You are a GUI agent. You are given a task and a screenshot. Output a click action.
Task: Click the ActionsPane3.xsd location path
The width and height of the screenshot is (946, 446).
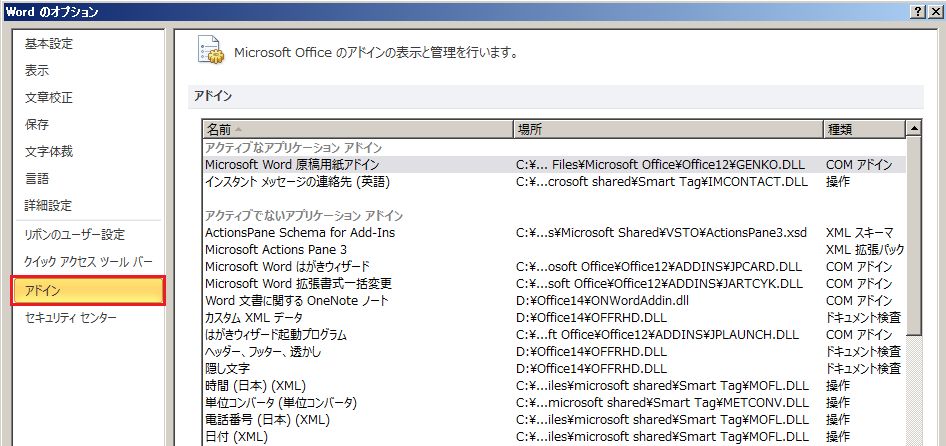[661, 233]
